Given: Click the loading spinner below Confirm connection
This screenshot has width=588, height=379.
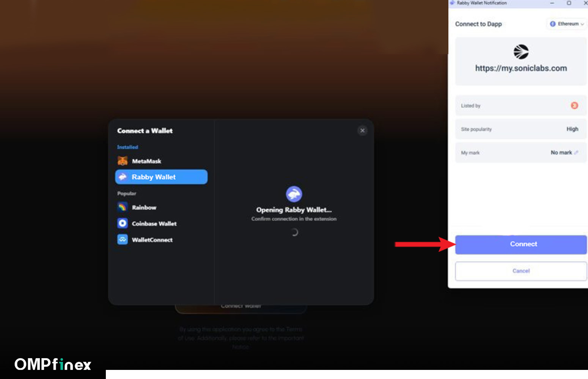Looking at the screenshot, I should [x=294, y=232].
